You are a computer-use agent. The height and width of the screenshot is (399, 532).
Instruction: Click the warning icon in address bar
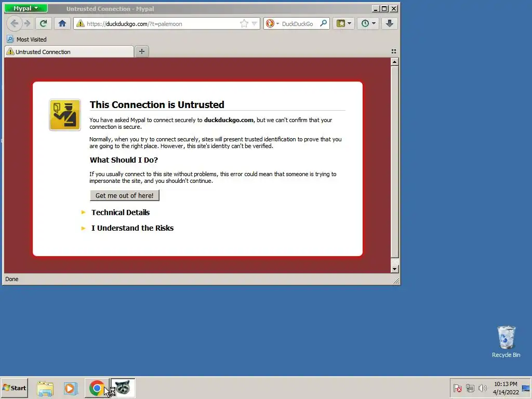[80, 23]
